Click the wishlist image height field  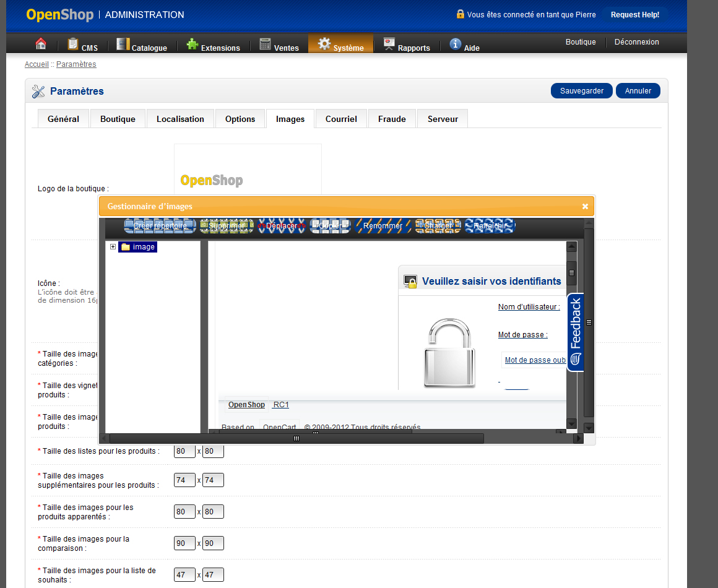(x=213, y=575)
